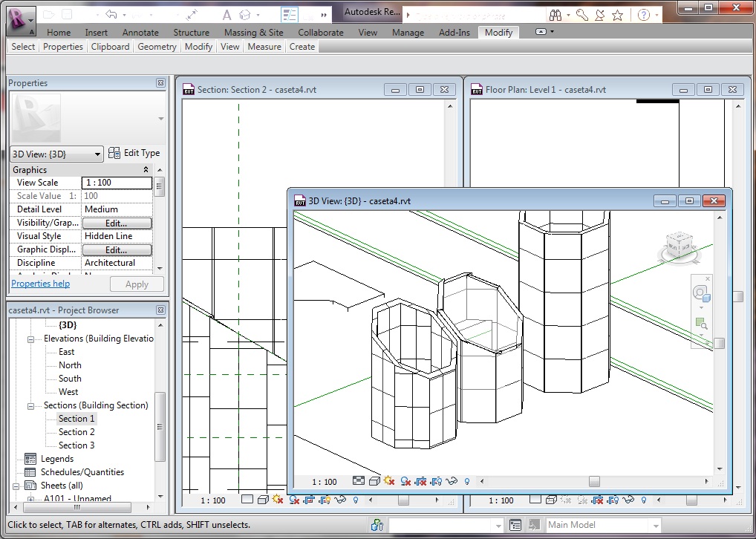Image resolution: width=756 pixels, height=539 pixels.
Task: Click the Detail Level icon in 3D view bar
Action: point(358,481)
